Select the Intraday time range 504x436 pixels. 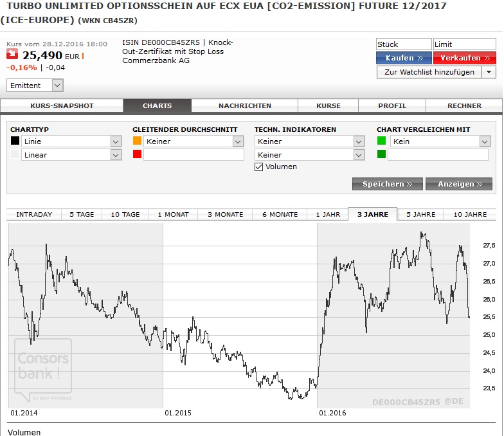click(x=34, y=215)
